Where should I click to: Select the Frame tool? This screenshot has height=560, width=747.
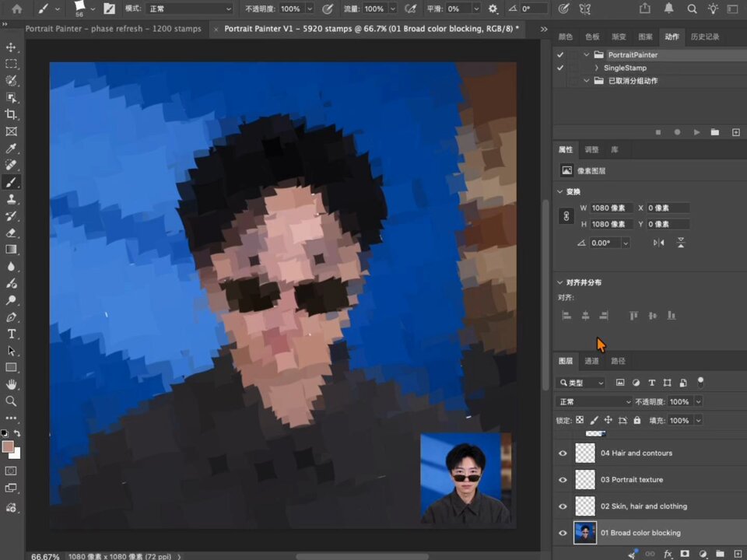11,131
